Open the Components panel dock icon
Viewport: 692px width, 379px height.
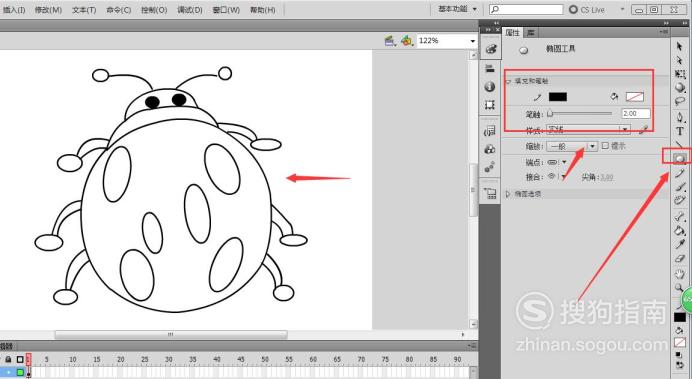coord(490,149)
